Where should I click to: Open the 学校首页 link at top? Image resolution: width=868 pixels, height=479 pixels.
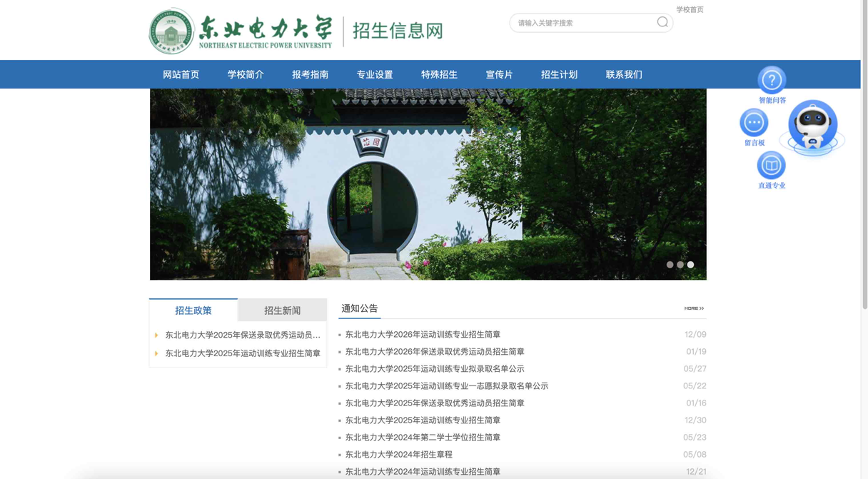690,9
